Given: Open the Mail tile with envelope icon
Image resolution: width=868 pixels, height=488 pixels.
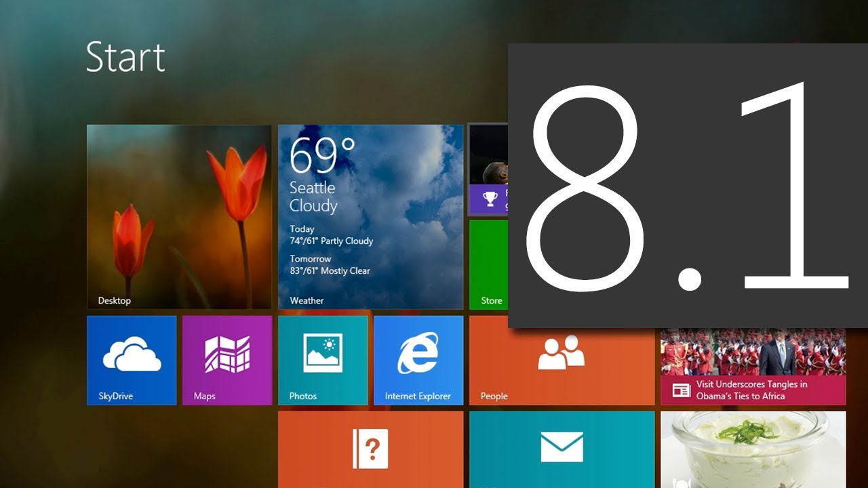Looking at the screenshot, I should (x=561, y=449).
